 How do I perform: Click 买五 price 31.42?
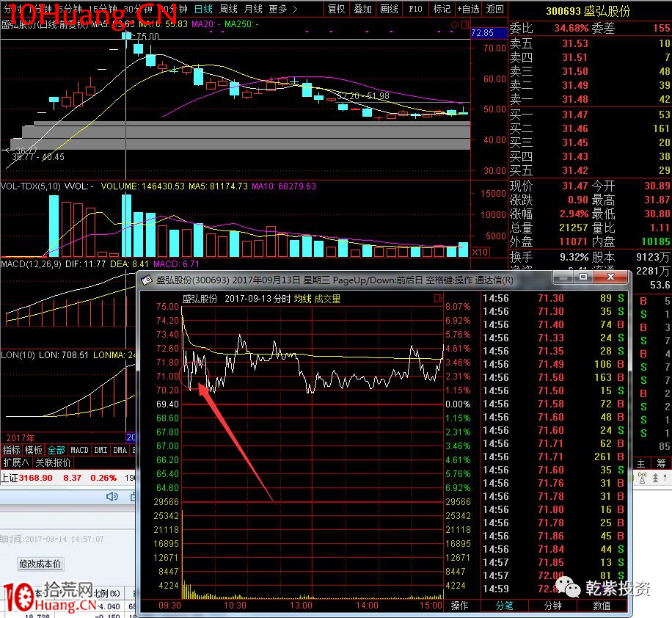click(x=575, y=170)
